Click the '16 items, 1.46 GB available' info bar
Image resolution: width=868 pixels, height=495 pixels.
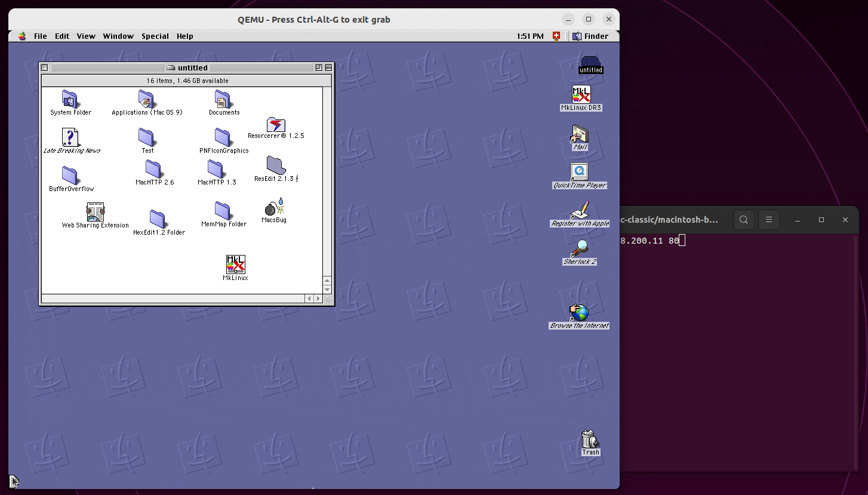tap(187, 81)
